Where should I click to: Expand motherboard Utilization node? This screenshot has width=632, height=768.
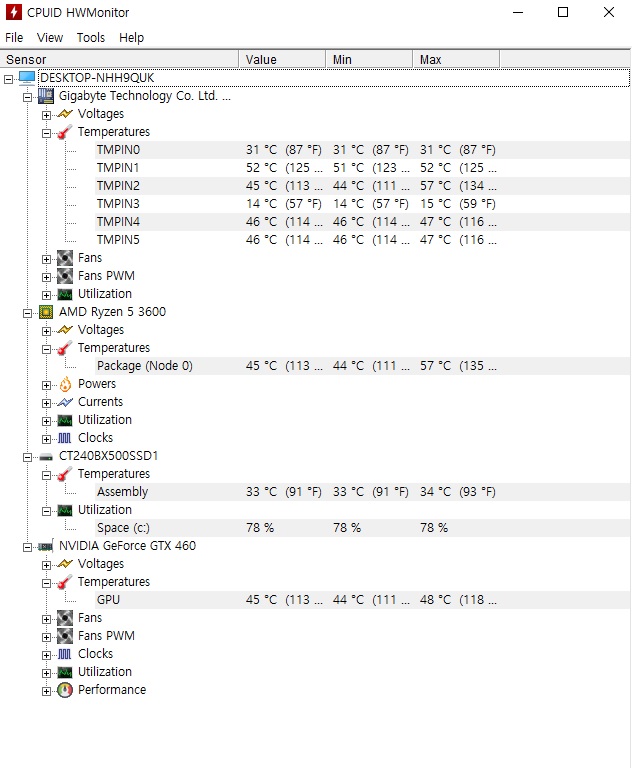46,295
